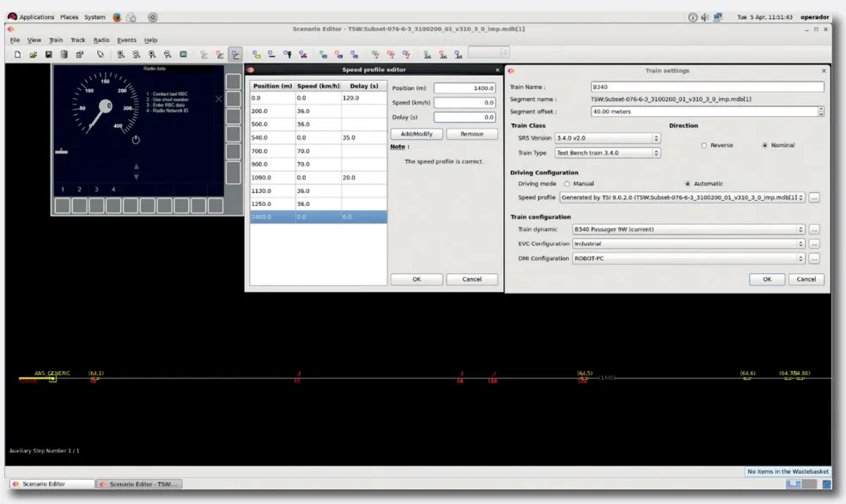Expand the Train Type combo box
Screen dimensions: 846x504
(607, 153)
